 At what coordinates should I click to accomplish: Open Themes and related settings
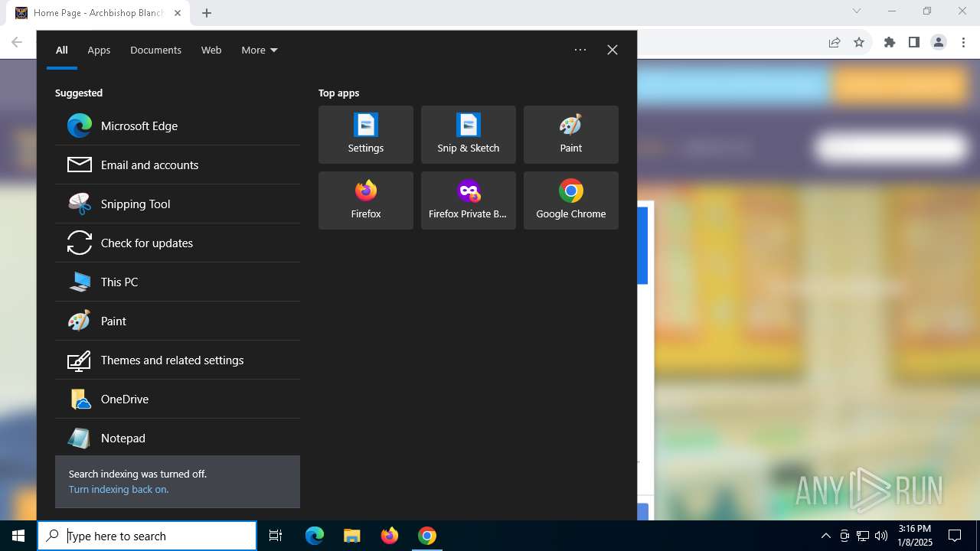point(178,360)
